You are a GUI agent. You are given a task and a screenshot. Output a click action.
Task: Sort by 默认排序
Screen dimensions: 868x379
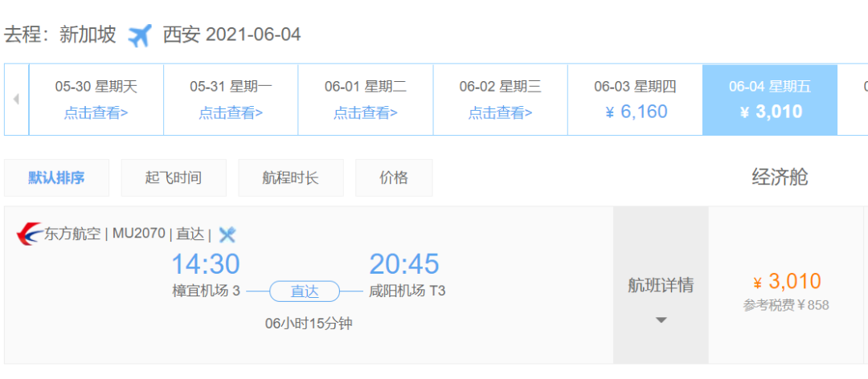(56, 177)
